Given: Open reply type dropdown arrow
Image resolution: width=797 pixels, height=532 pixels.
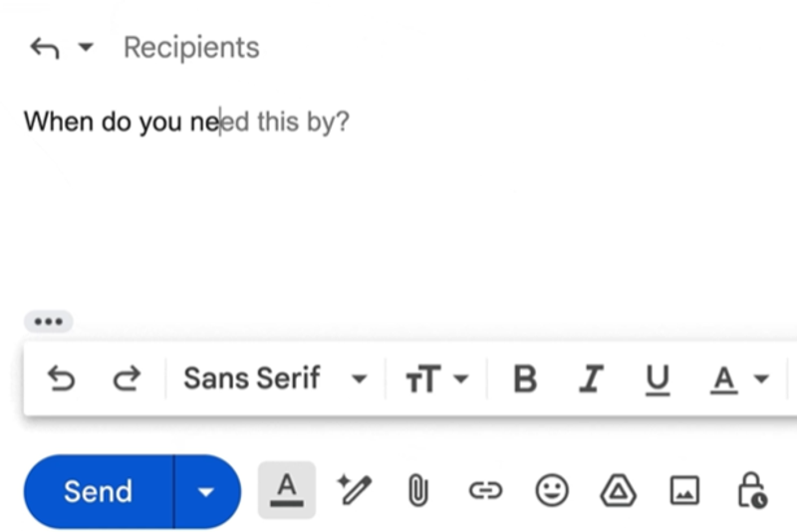Looking at the screenshot, I should point(85,48).
